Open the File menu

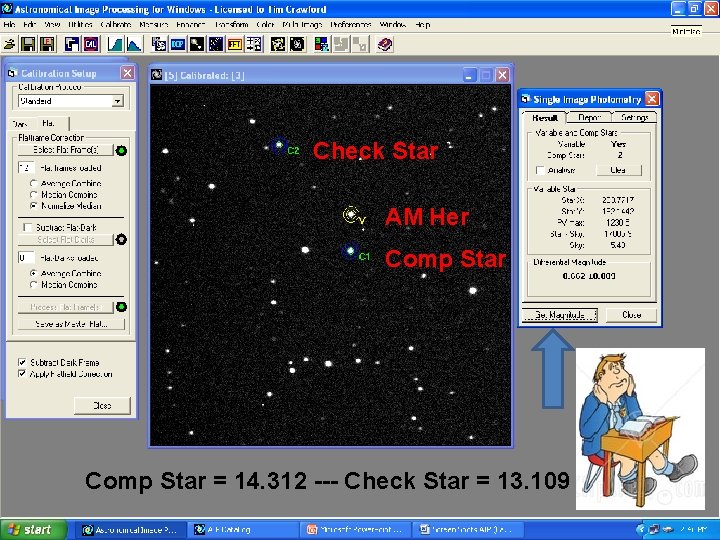pos(10,24)
